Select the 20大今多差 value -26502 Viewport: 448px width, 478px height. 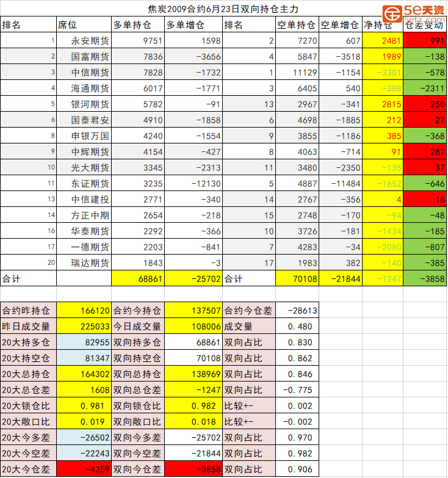click(84, 437)
